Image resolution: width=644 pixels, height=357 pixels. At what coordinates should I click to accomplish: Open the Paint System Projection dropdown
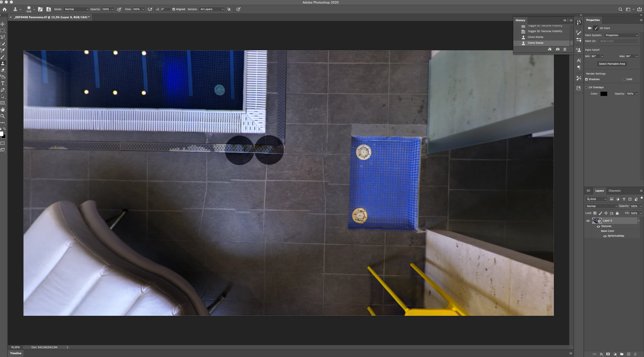click(622, 35)
